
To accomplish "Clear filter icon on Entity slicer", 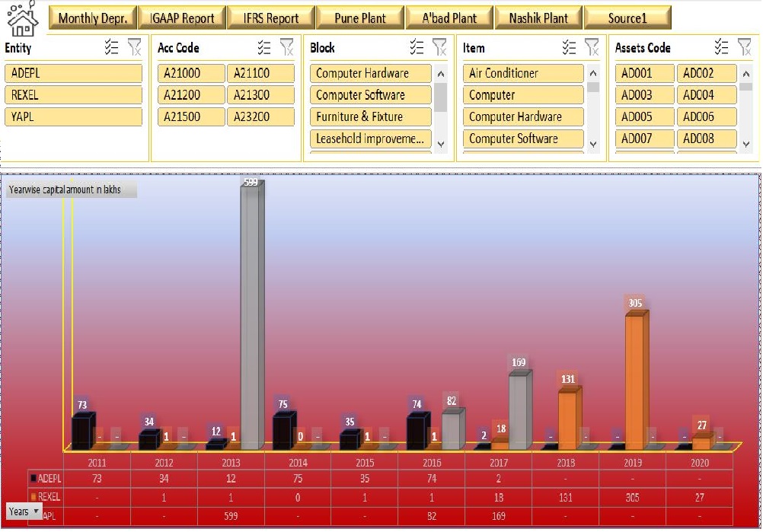I will pos(134,47).
